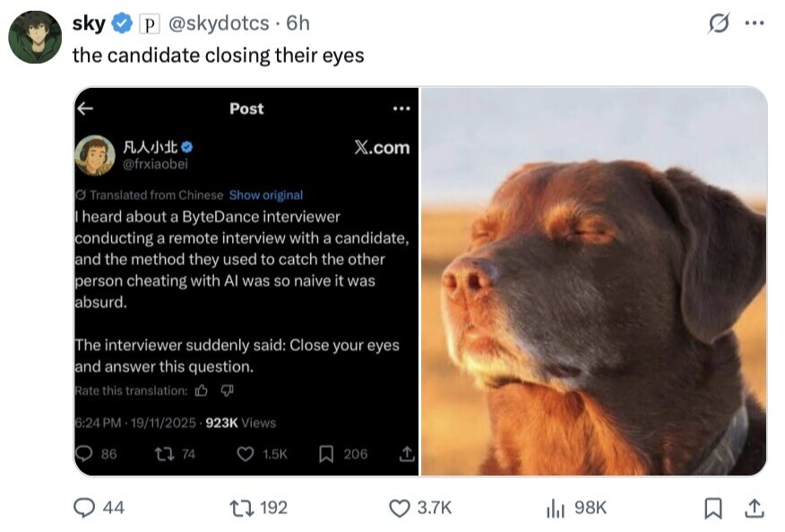Click sky's profile avatar
The width and height of the screenshot is (785, 532).
[x=35, y=37]
